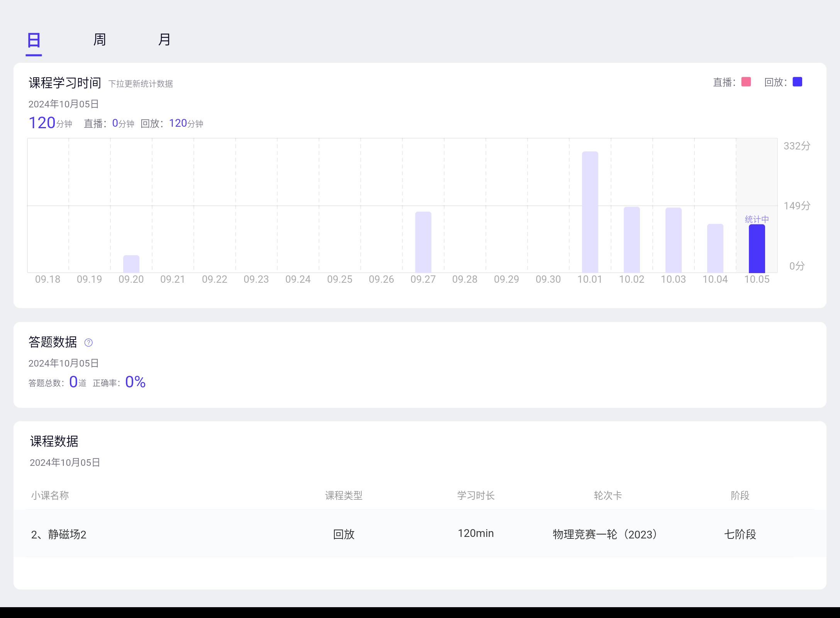Click the 下拉更新统计数据 hint text
The image size is (840, 618).
pos(141,84)
